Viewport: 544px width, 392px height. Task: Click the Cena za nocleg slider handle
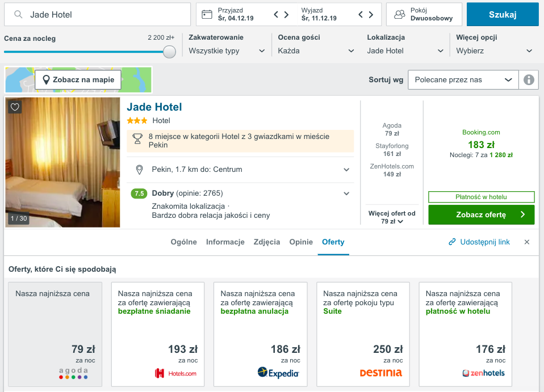click(169, 52)
